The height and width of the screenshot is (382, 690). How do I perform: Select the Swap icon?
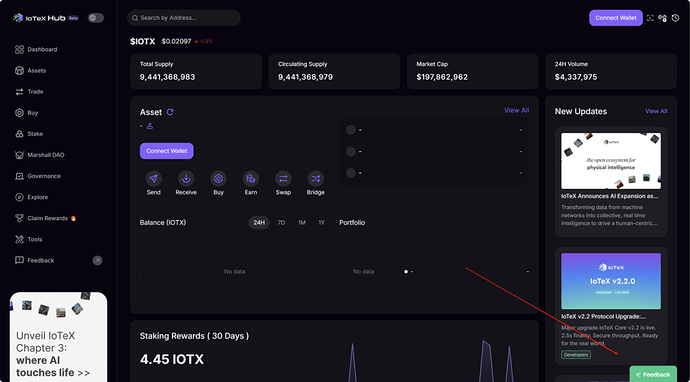(283, 178)
